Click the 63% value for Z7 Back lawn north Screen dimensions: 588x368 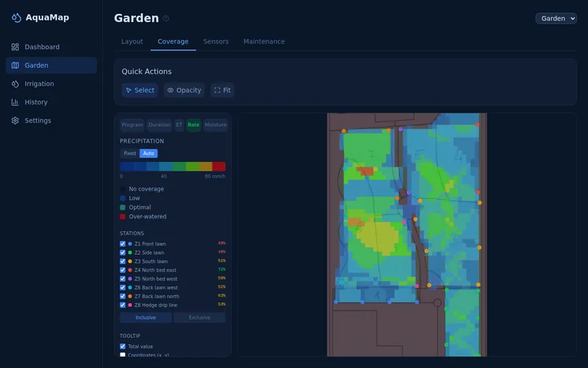tap(222, 296)
